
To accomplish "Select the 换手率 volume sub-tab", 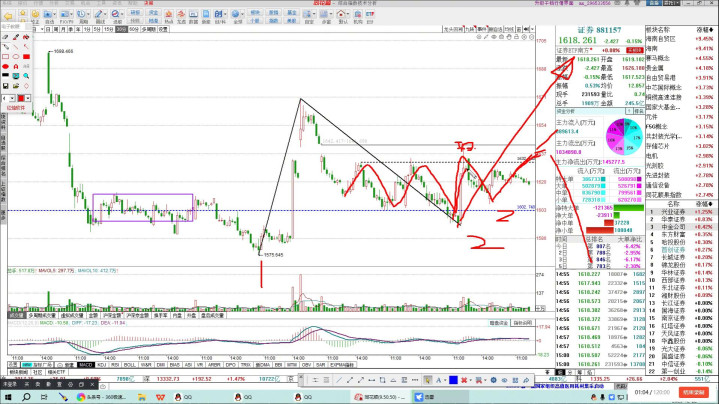I will click(x=160, y=315).
